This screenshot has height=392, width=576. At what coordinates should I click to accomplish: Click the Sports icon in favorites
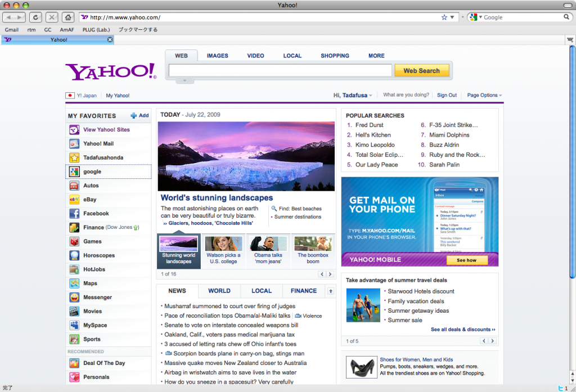point(74,339)
